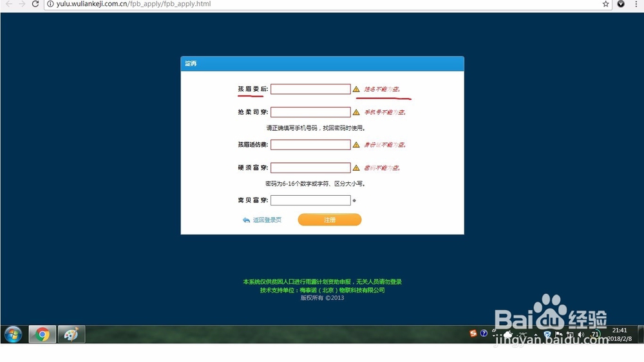Open the Windows Start button
This screenshot has width=644, height=362.
click(13, 334)
